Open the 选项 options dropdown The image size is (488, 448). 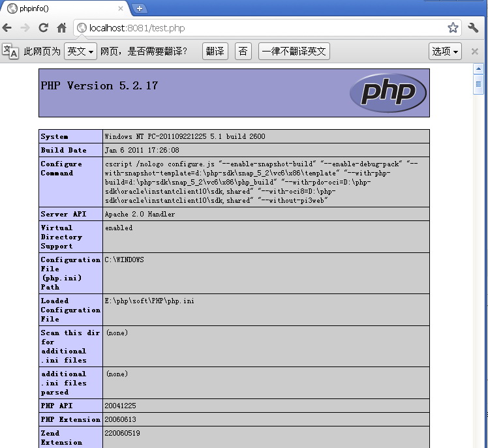445,51
